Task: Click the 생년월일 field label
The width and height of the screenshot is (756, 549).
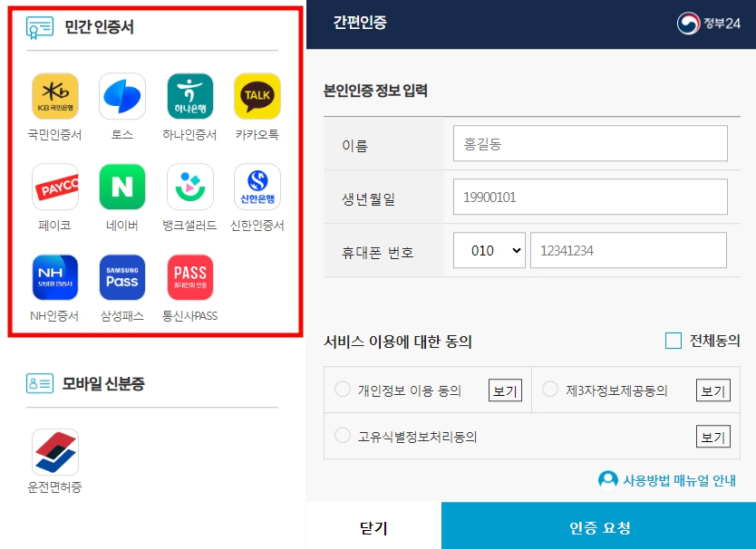Action: pyautogui.click(x=368, y=198)
